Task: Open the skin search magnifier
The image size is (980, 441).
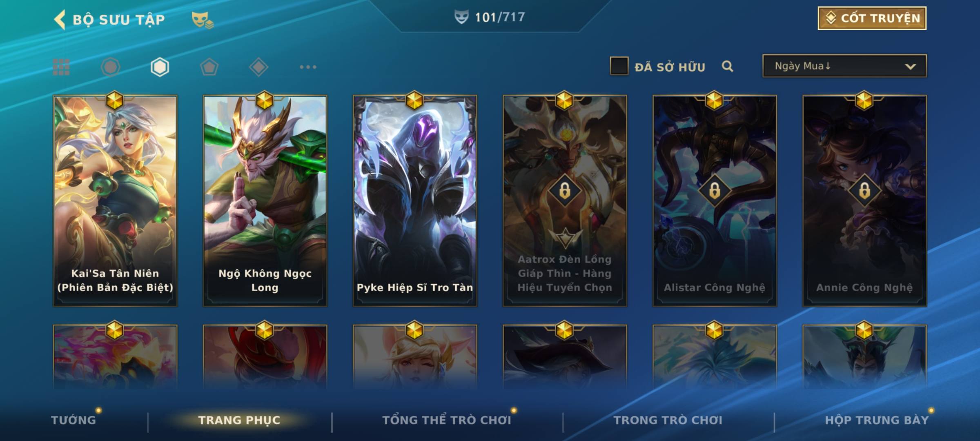Action: [x=727, y=66]
